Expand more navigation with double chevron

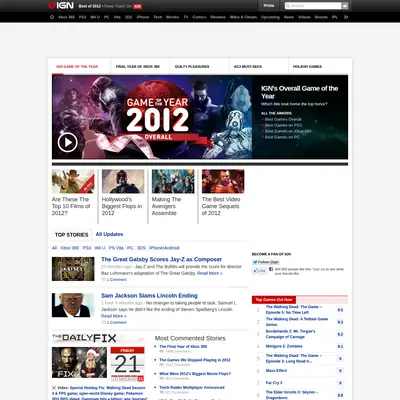point(346,17)
